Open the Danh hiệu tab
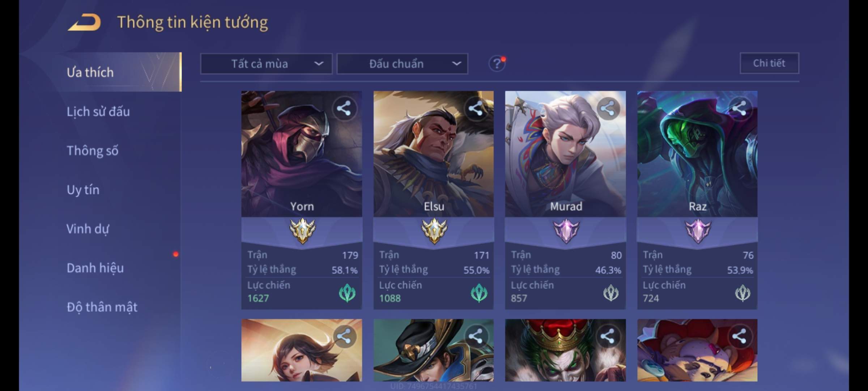Screen dimensions: 868x391 point(95,268)
